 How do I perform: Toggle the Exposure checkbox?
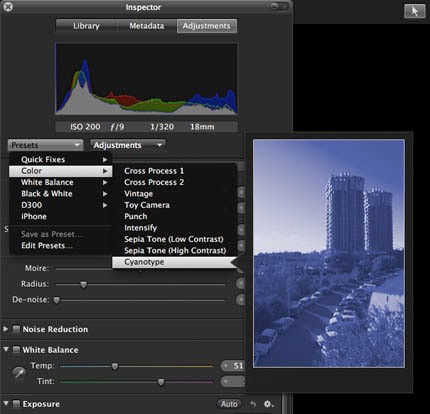[16, 404]
